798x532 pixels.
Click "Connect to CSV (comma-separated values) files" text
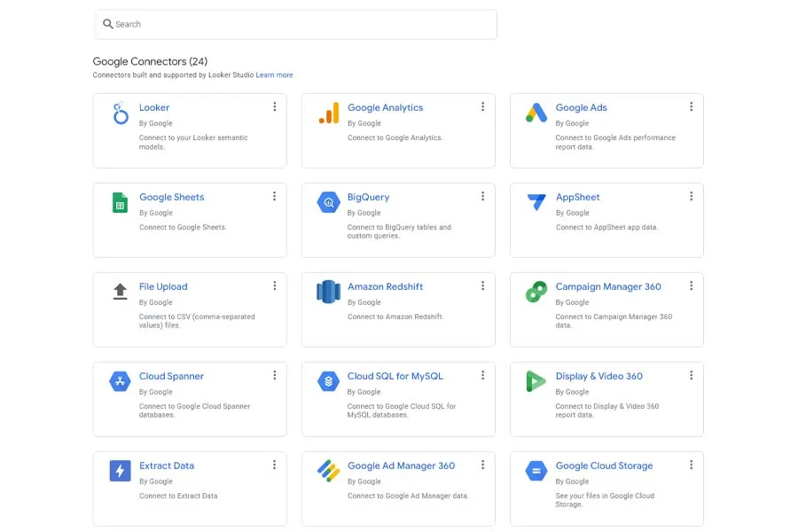click(197, 321)
